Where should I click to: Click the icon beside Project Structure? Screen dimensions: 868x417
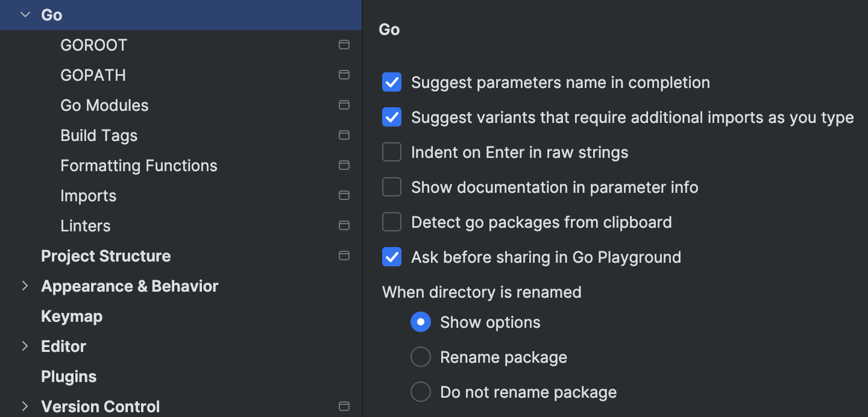pyautogui.click(x=344, y=256)
